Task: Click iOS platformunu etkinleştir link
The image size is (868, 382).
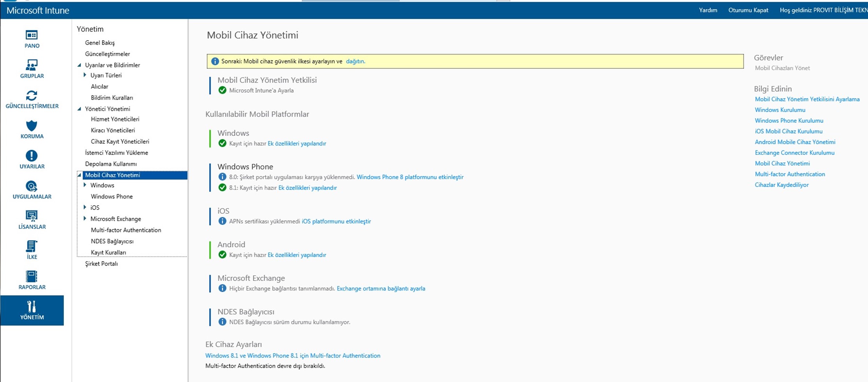Action: 336,221
